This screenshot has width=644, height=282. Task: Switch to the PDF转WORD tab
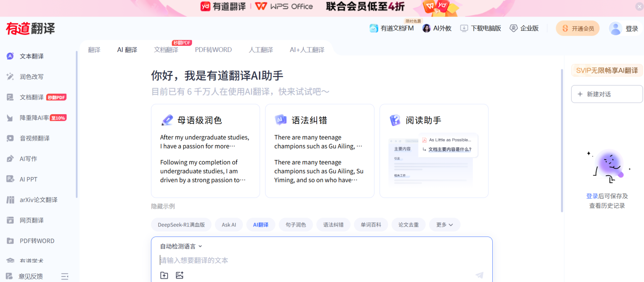213,50
